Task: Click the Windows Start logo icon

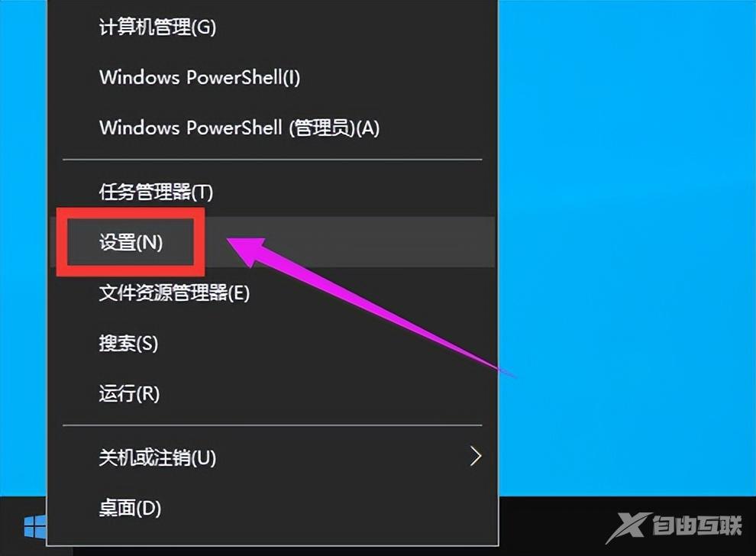Action: 34,526
